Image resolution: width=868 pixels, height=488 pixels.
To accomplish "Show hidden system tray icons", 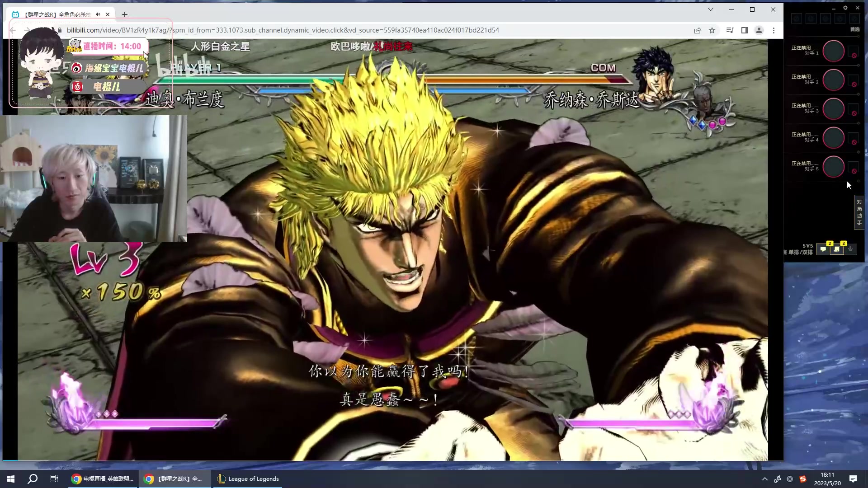I will [x=765, y=479].
